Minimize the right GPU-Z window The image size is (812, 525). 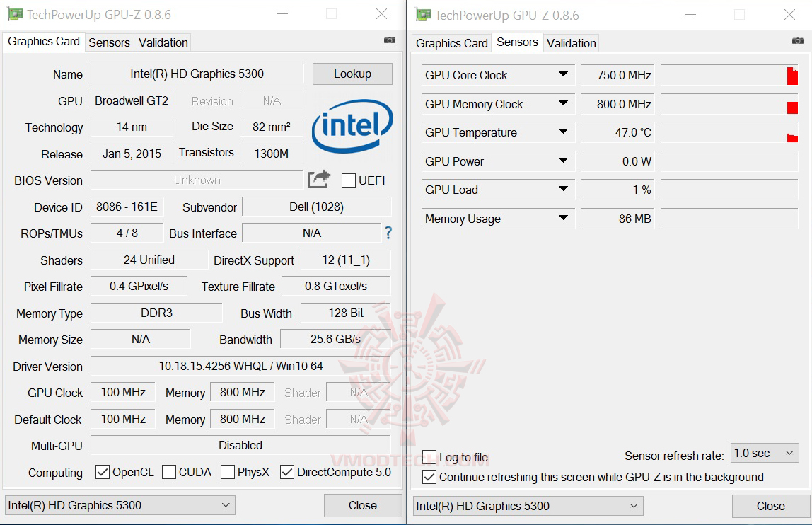tap(690, 15)
